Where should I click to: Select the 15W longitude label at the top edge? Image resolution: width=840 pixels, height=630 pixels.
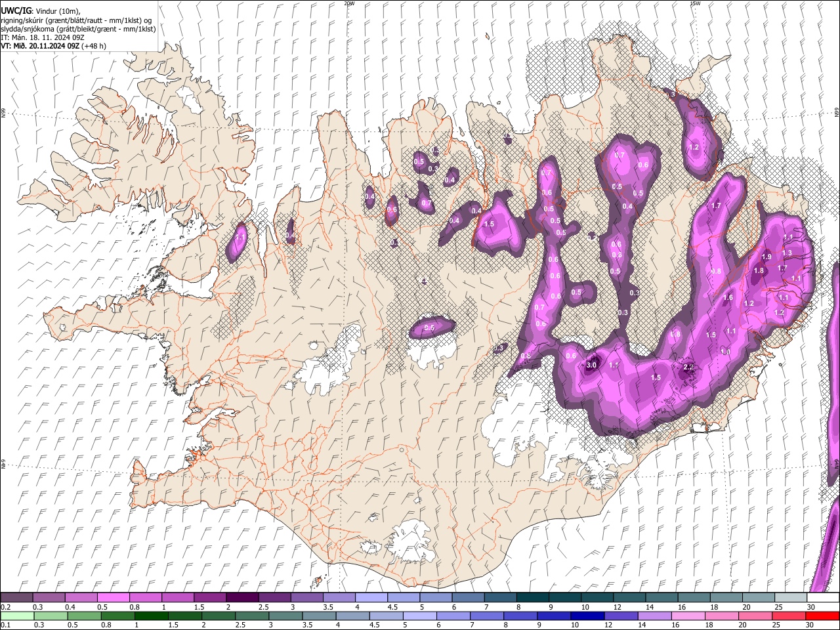[695, 3]
